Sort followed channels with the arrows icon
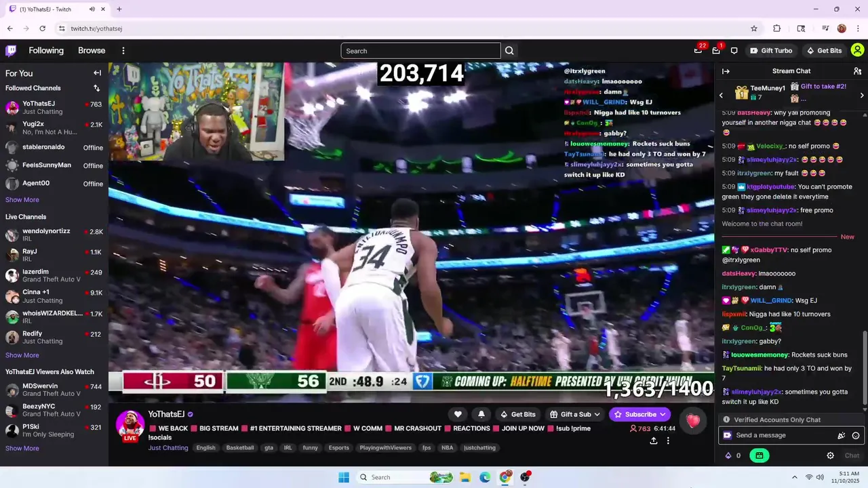The height and width of the screenshot is (488, 868). [96, 88]
